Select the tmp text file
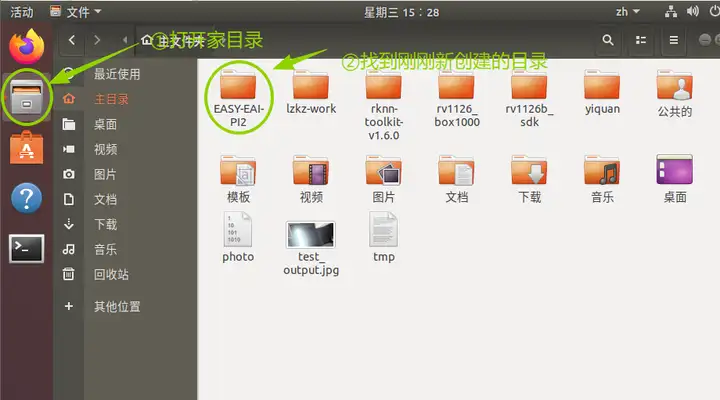Screen dimensions: 720x400 pos(383,237)
